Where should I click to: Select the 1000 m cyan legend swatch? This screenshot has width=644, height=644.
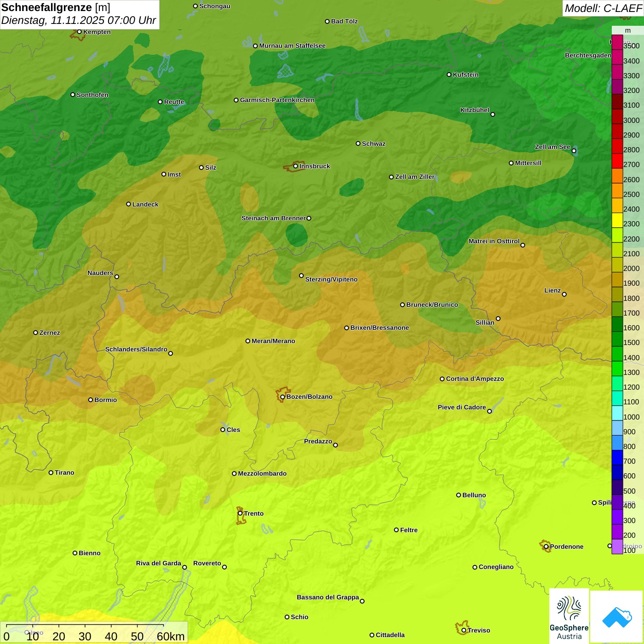(617, 413)
